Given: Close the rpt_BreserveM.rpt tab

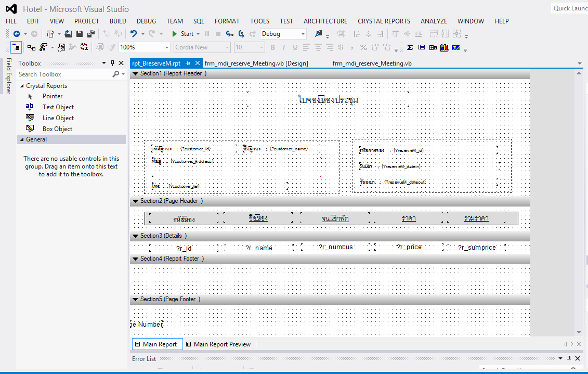Looking at the screenshot, I should (x=198, y=63).
